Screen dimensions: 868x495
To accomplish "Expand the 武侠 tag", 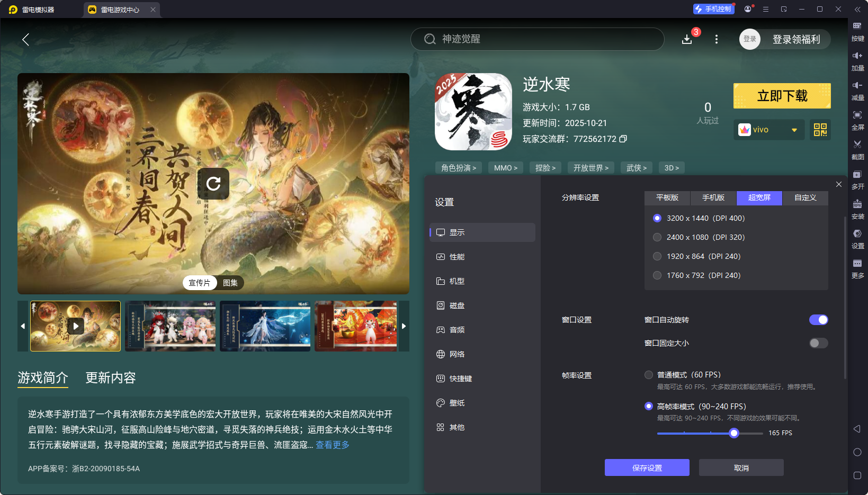I will (x=637, y=168).
